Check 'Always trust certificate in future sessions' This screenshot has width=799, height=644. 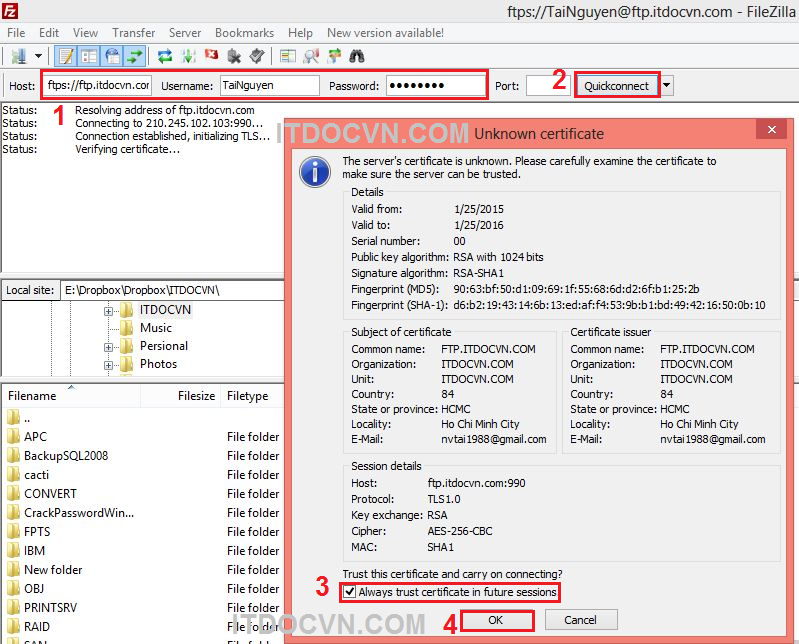point(349,592)
